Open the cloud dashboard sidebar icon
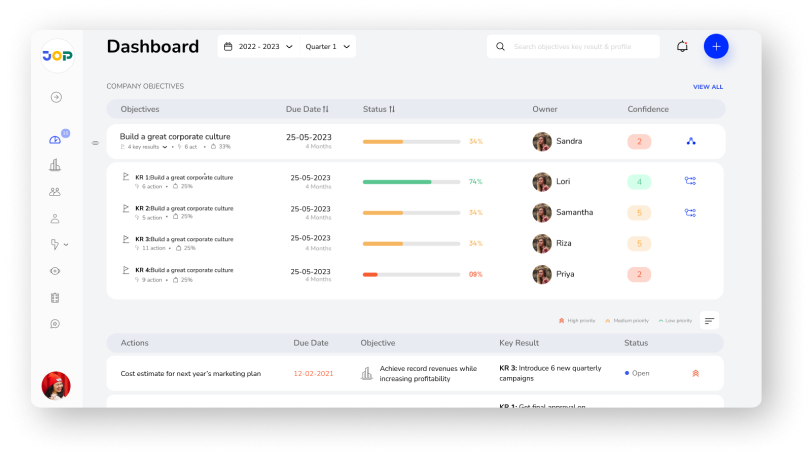The width and height of the screenshot is (812, 458). coord(55,140)
